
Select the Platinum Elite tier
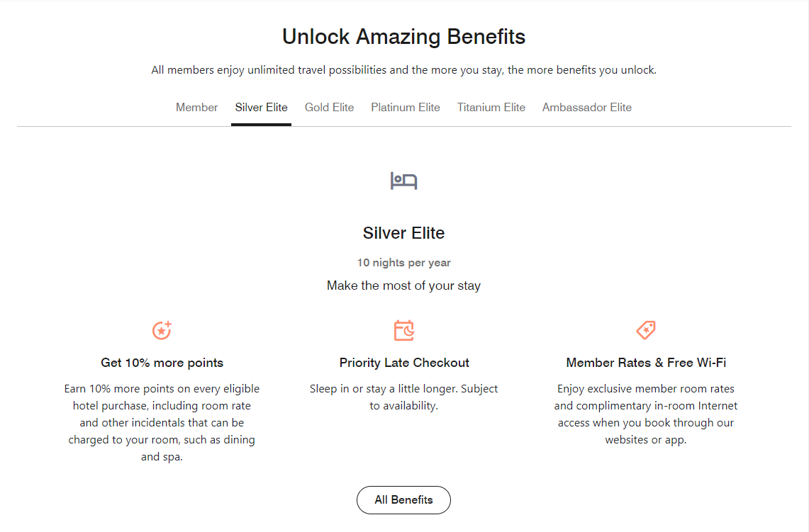[x=405, y=107]
